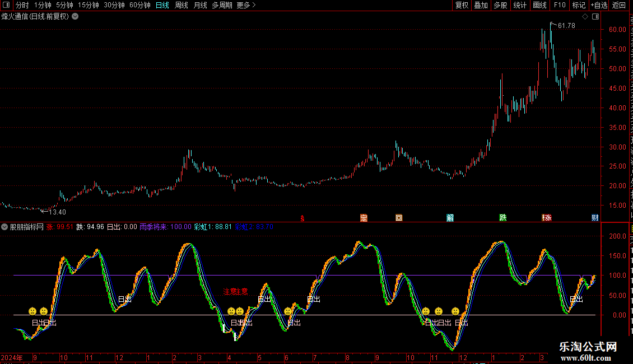Image resolution: width=633 pixels, height=364 pixels.
Task: Click the 统计 statistics button
Action: tap(520, 5)
